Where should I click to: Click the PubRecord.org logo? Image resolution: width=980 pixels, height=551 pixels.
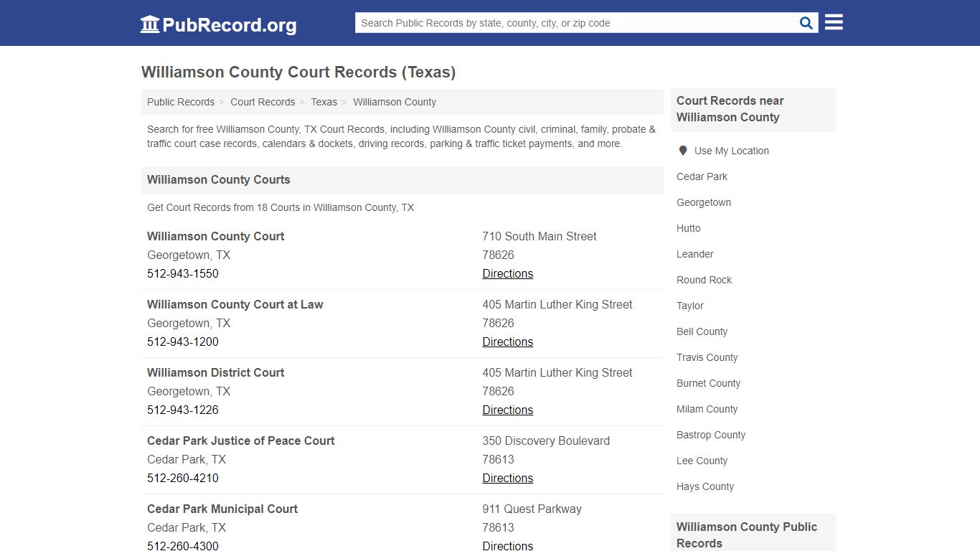(x=218, y=24)
